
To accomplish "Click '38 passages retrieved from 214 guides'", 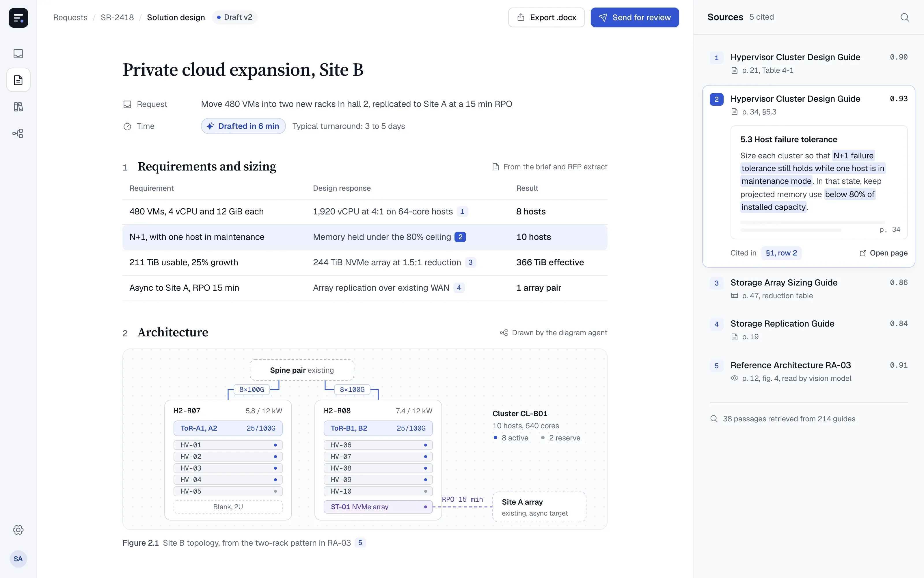I will [783, 418].
